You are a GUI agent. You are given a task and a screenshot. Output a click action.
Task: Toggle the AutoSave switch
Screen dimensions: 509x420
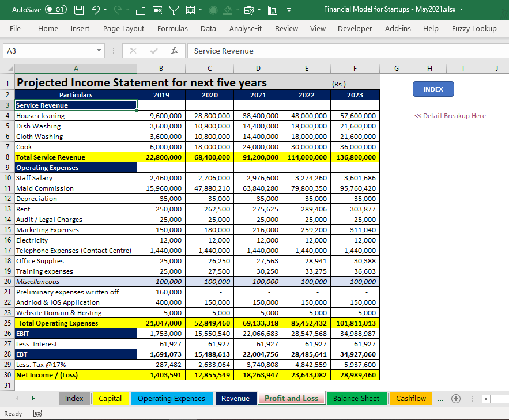56,9
